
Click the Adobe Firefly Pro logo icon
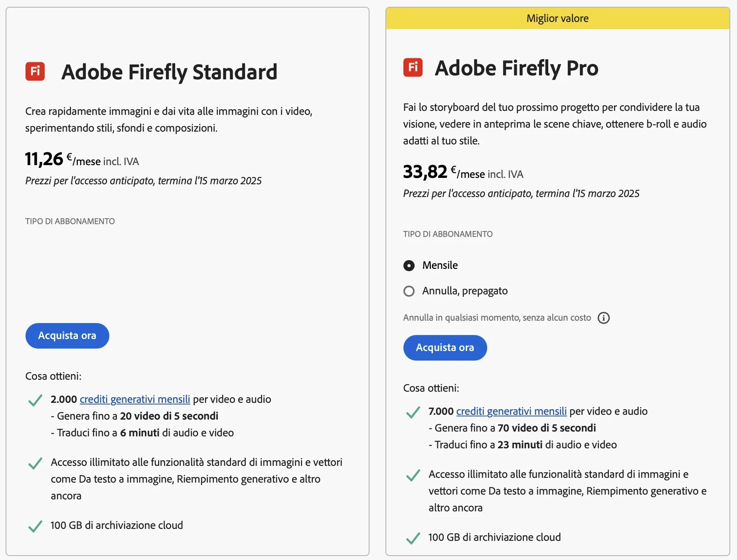[x=413, y=68]
